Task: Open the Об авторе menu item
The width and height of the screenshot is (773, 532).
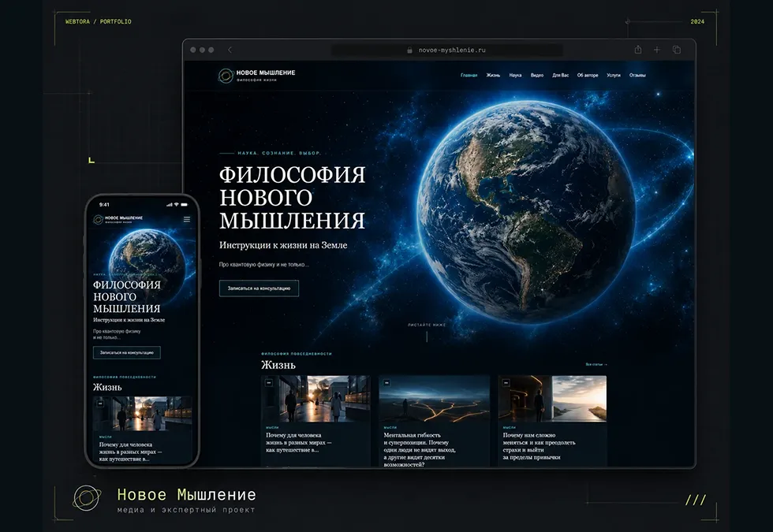Action: tap(588, 76)
